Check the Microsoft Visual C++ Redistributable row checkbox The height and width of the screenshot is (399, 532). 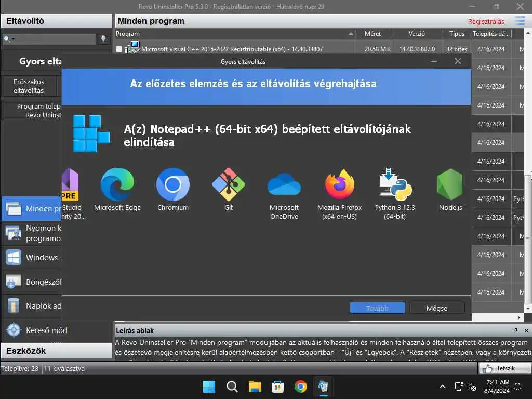pos(119,49)
